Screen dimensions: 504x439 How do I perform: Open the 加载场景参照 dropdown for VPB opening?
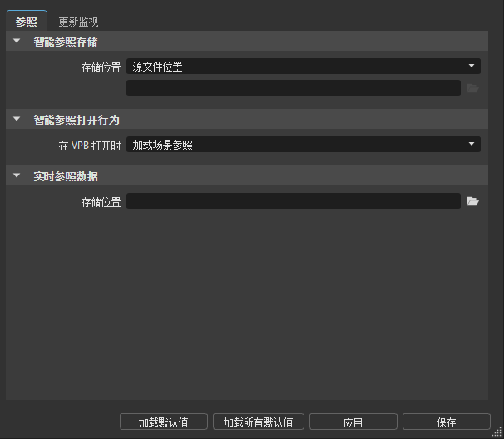(x=304, y=145)
